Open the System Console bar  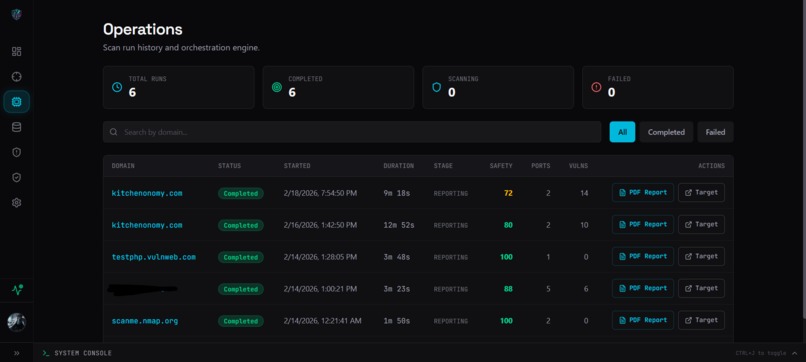point(419,353)
